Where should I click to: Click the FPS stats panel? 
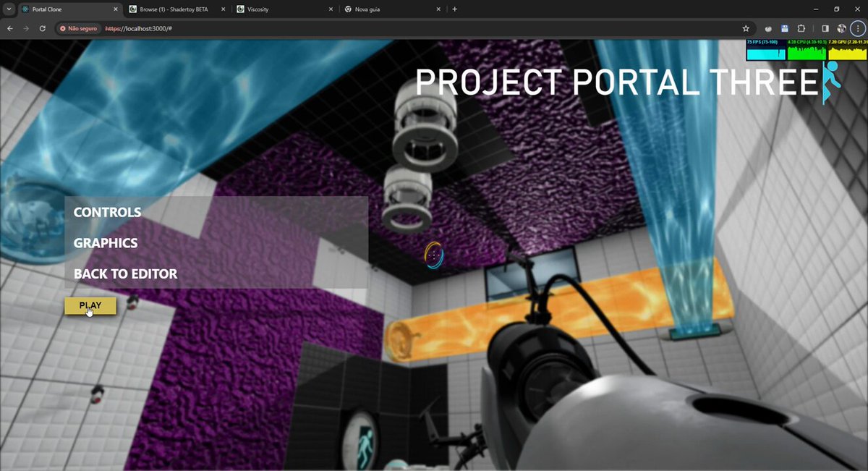click(766, 50)
